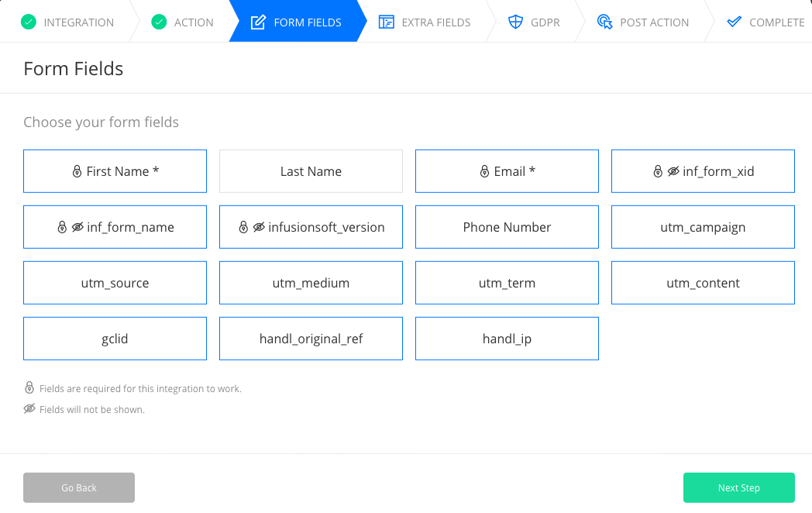
Task: Click the lock icon on inf_form_name tile
Action: tap(62, 227)
